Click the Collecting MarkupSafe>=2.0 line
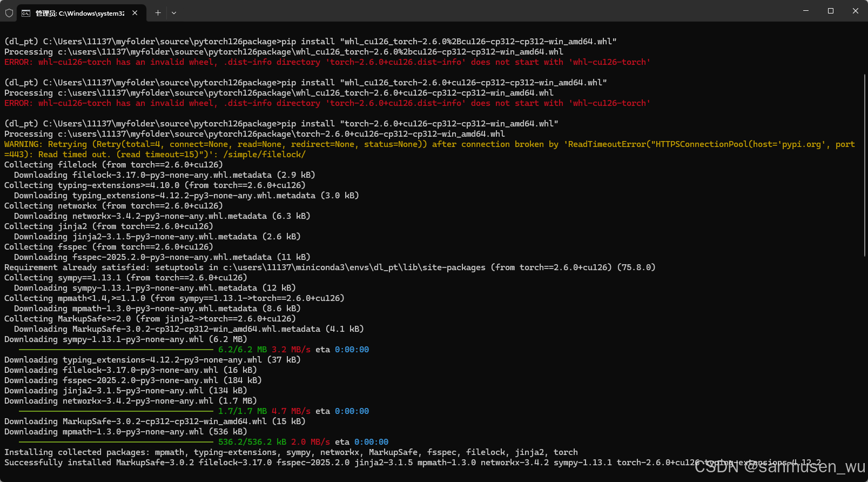Screen dimensions: 868x482 point(150,319)
